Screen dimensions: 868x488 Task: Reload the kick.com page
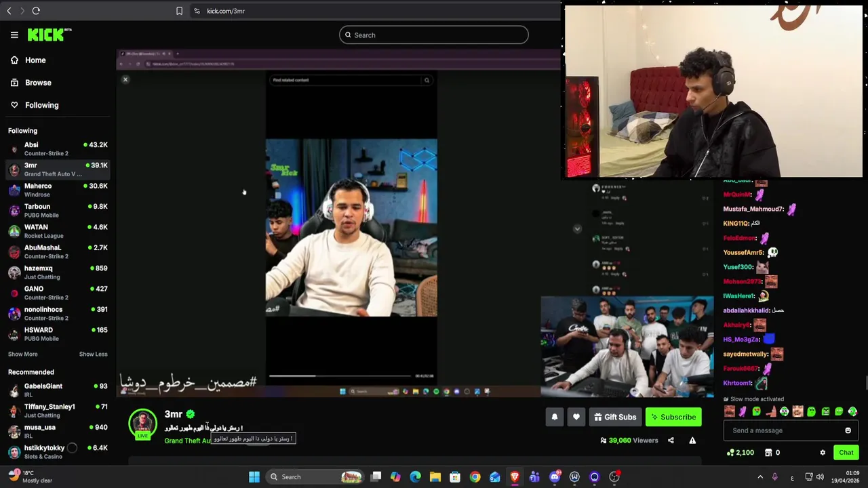pyautogui.click(x=36, y=11)
